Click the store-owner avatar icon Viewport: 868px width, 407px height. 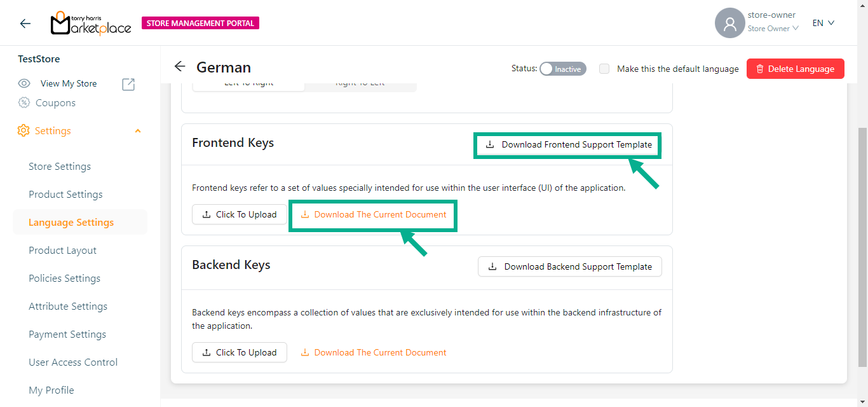tap(729, 24)
